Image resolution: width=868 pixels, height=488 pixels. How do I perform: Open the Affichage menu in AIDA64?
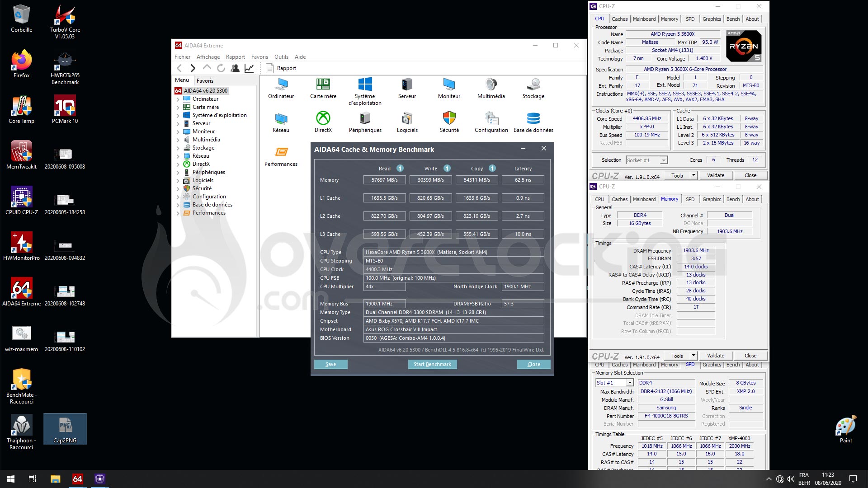[x=208, y=57]
